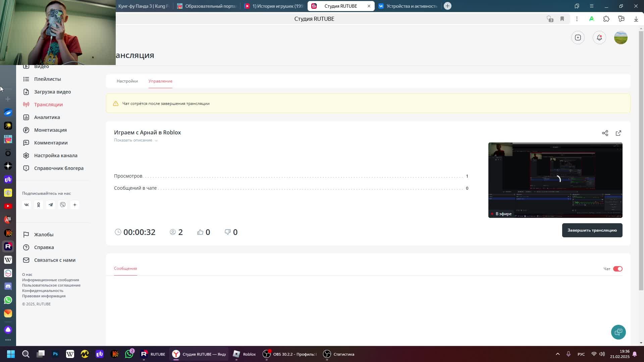
Task: Click the Студия RUTUBE address bar
Action: click(314, 19)
